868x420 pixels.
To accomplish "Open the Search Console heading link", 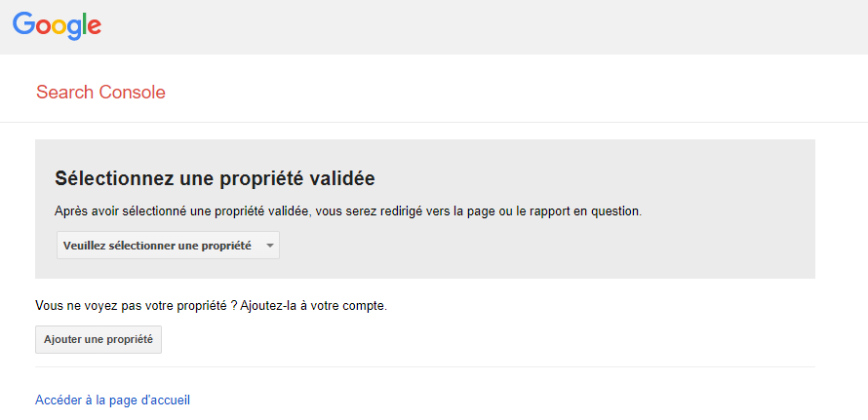I will tap(100, 93).
